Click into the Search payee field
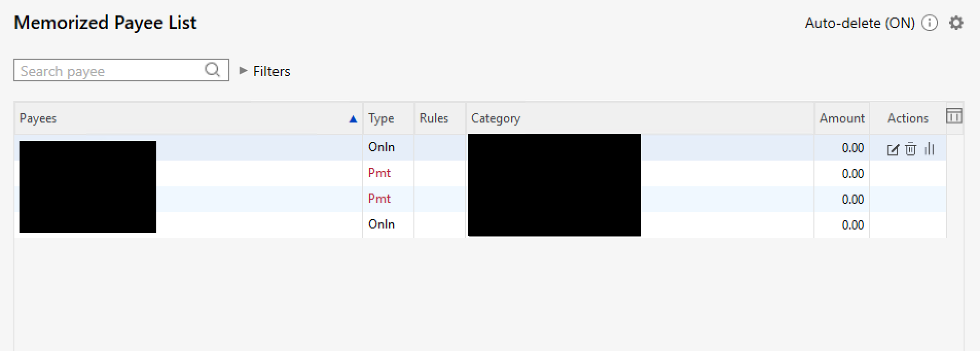 121,70
